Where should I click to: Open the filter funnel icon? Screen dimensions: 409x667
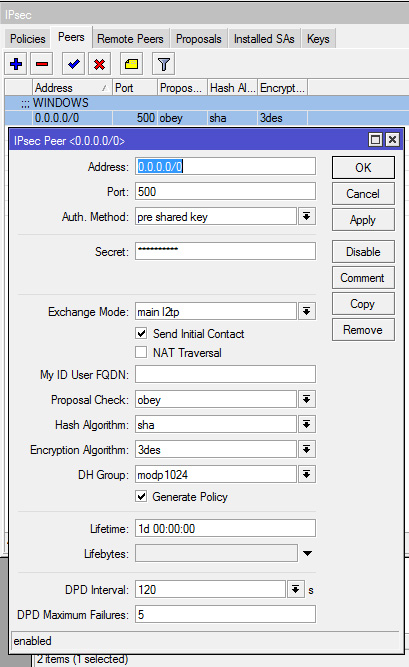coord(164,64)
